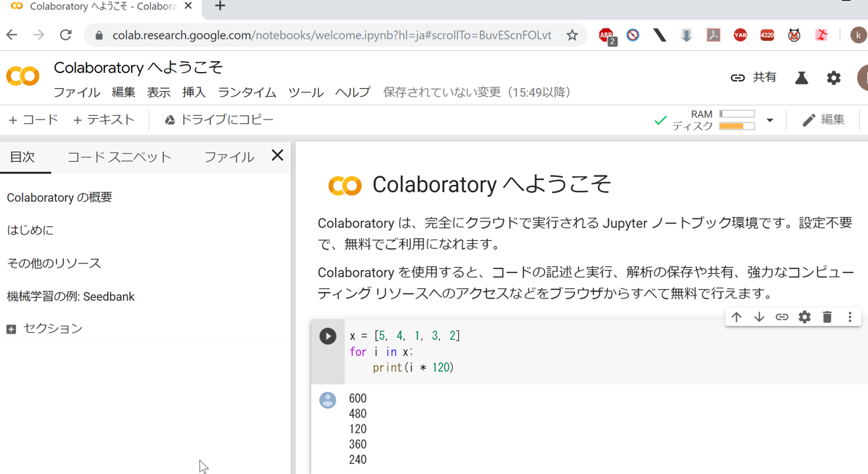
Task: Open browser profile avatar k
Action: [858, 36]
